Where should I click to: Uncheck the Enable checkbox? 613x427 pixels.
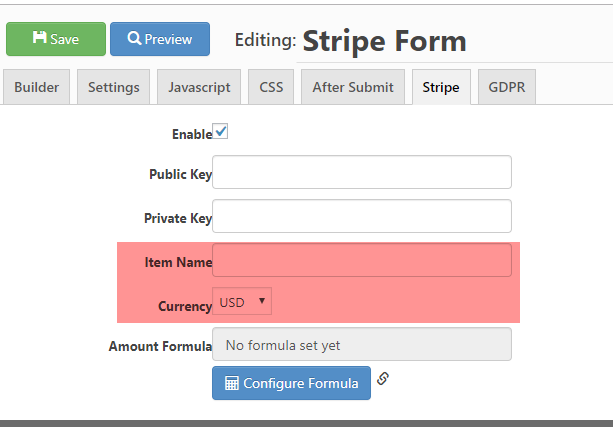tap(220, 131)
